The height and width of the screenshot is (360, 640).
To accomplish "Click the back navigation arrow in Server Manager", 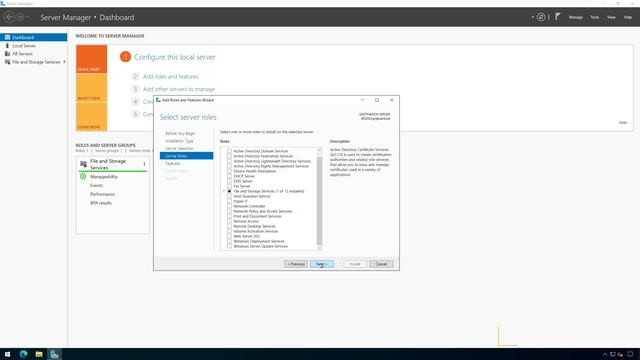I will tap(9, 17).
